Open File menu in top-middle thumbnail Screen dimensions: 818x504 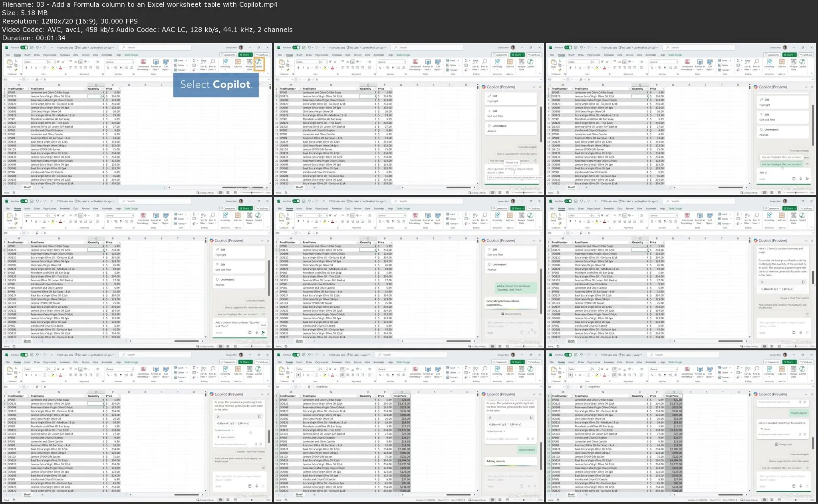280,55
